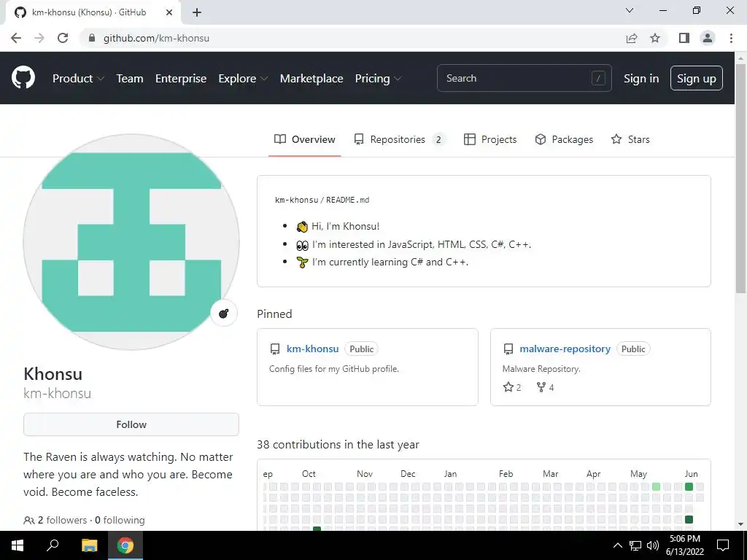Open README.md file link
The height and width of the screenshot is (560, 747).
tap(348, 200)
